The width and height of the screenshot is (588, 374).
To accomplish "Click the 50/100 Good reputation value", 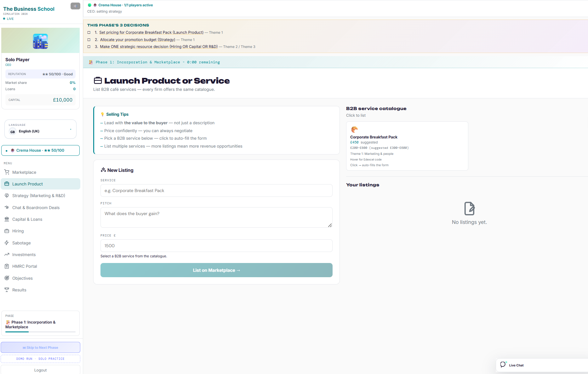I will coord(58,74).
